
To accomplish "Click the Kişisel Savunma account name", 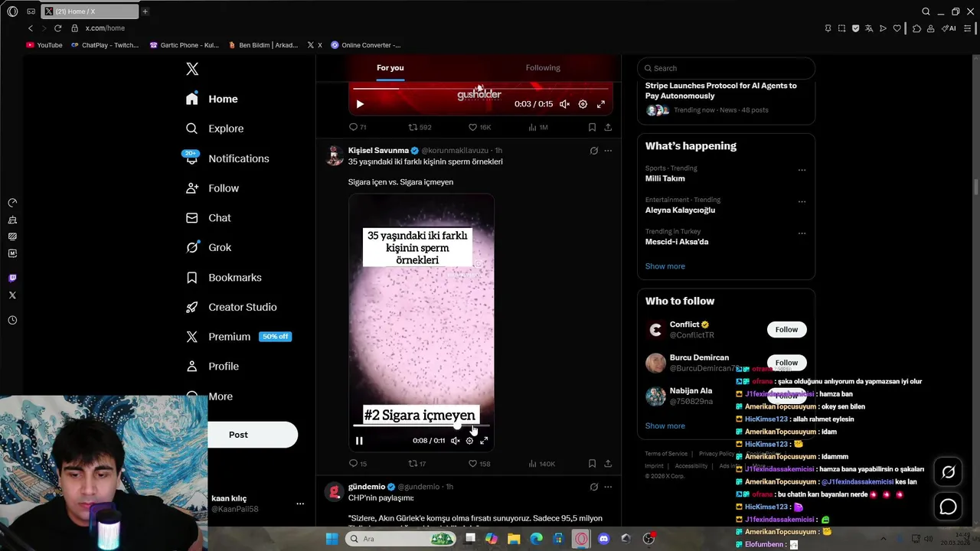I will pos(378,151).
